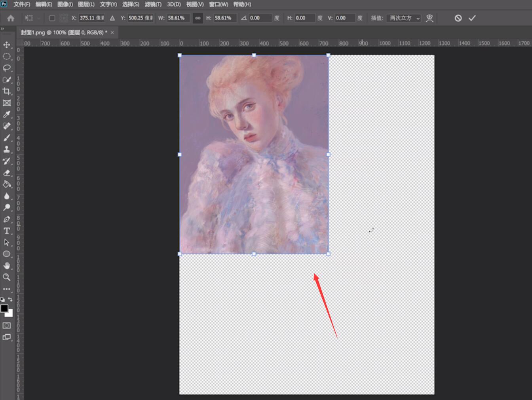Select the Lasso tool
532x400 pixels.
[7, 68]
